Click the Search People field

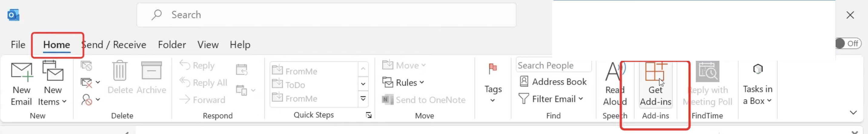553,65
